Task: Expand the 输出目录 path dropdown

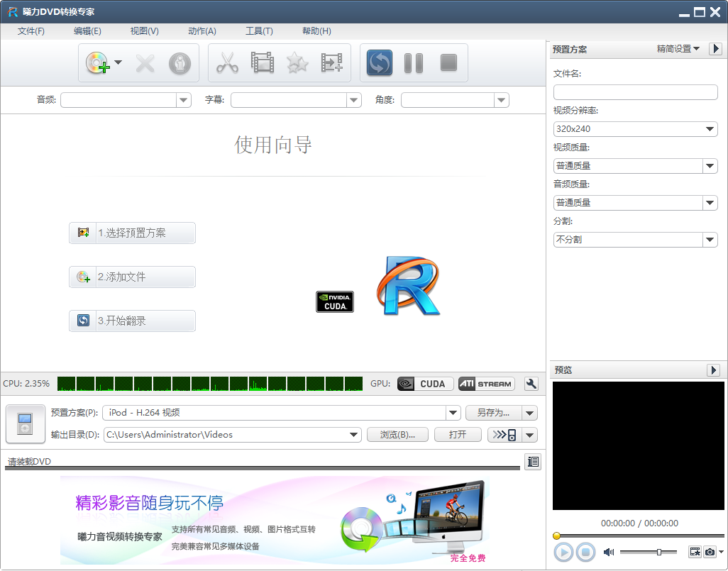Action: point(354,435)
